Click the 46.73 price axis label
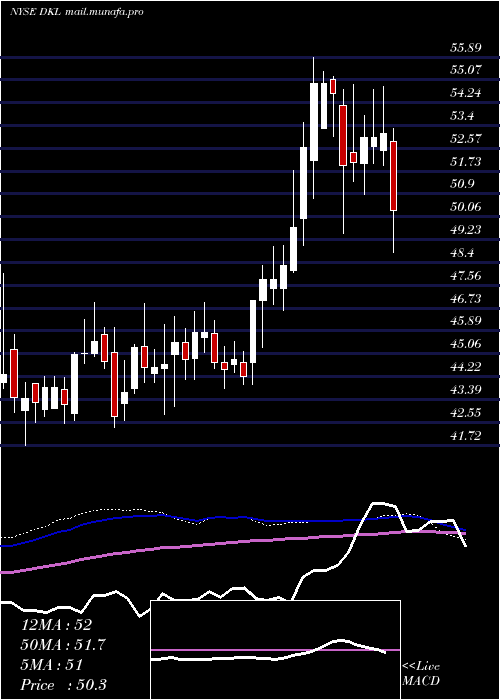500x700 pixels. [466, 299]
